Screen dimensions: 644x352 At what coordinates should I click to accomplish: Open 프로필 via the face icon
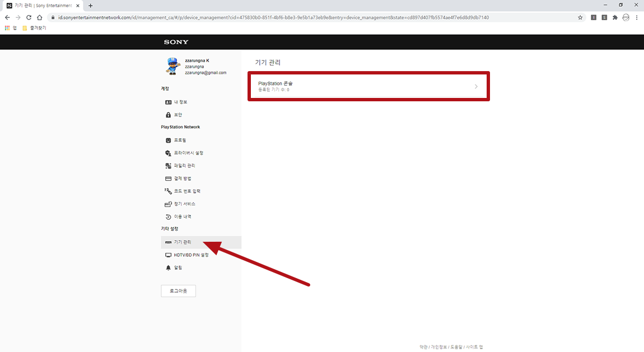[168, 140]
